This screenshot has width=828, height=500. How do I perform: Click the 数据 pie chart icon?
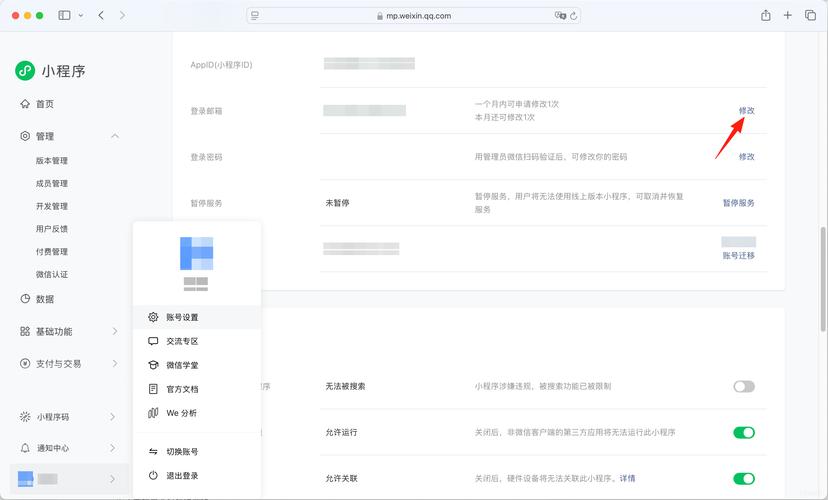point(25,299)
